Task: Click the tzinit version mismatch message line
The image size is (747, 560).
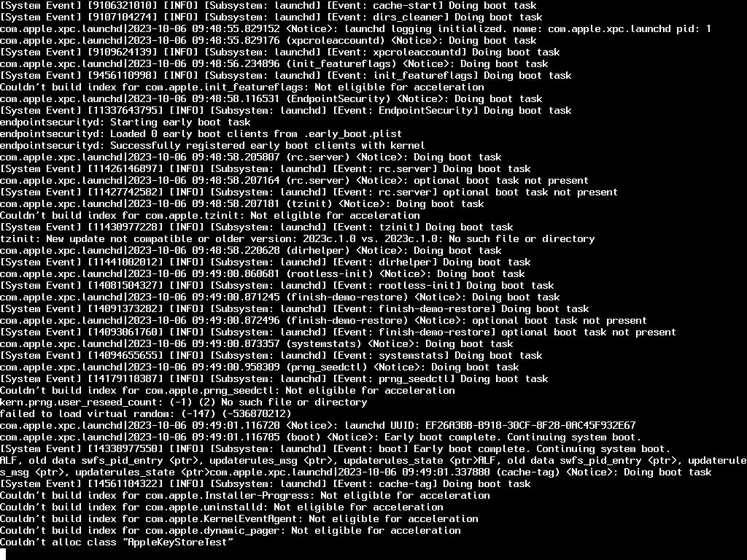Action: coord(298,239)
